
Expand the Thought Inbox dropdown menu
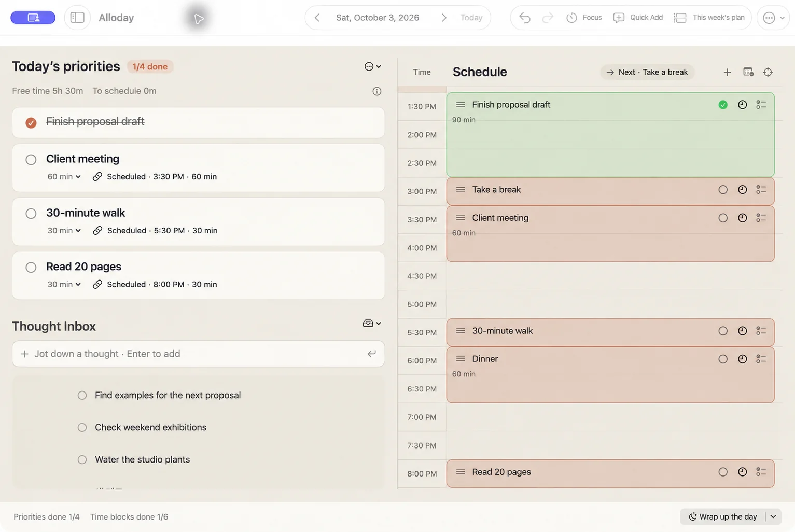tap(372, 324)
